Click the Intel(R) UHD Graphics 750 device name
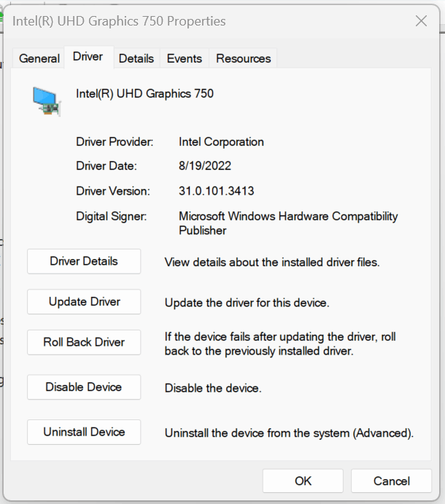 (x=144, y=93)
